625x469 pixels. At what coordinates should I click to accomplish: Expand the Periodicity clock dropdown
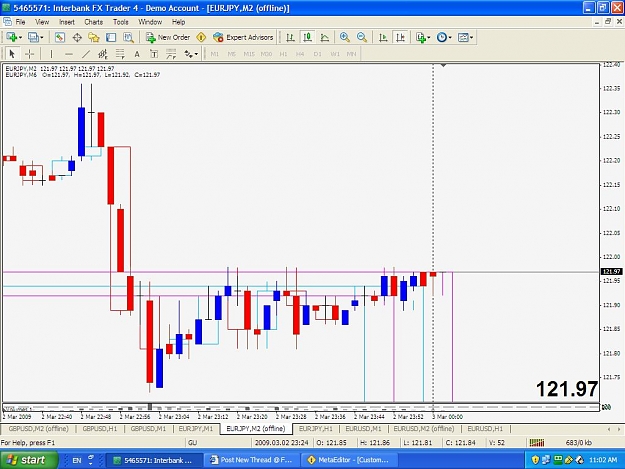[x=450, y=37]
